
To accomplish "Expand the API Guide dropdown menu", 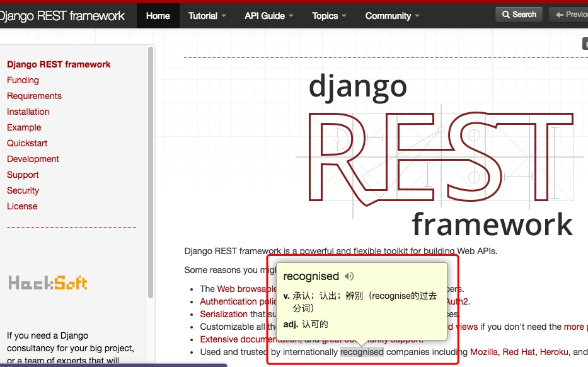I will [x=269, y=16].
